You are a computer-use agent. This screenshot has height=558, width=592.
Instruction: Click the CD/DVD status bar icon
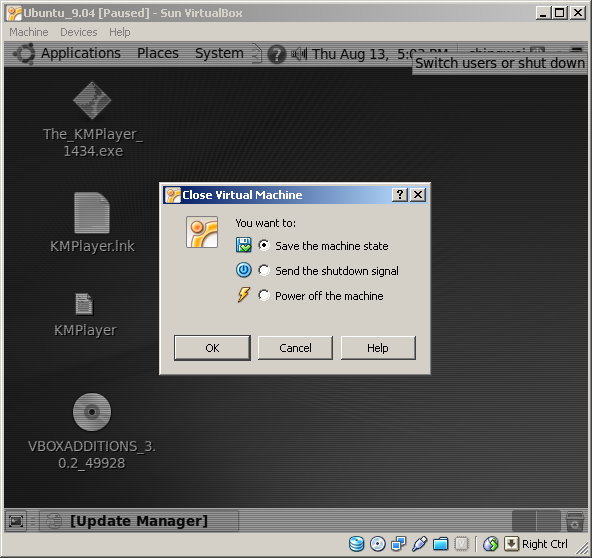point(378,544)
